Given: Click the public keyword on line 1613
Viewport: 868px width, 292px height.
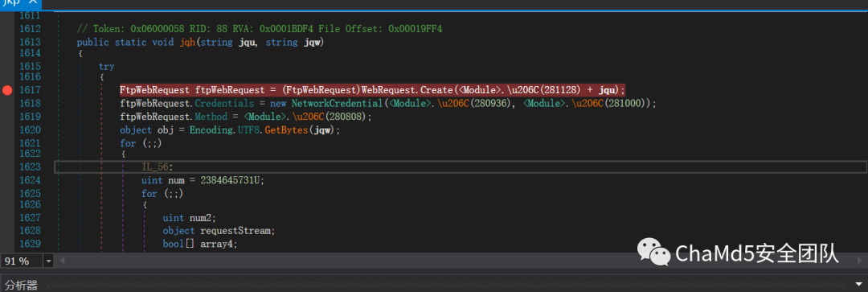Looking at the screenshot, I should pos(93,42).
